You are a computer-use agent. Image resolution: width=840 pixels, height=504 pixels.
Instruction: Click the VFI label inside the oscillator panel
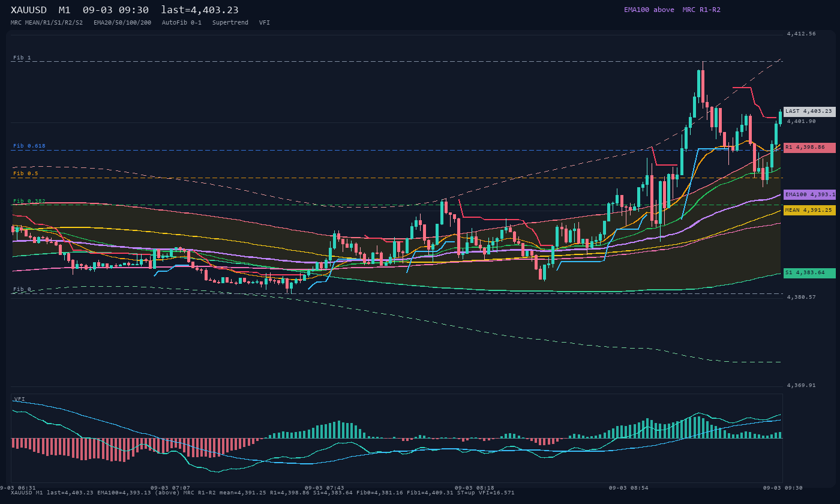click(x=20, y=399)
